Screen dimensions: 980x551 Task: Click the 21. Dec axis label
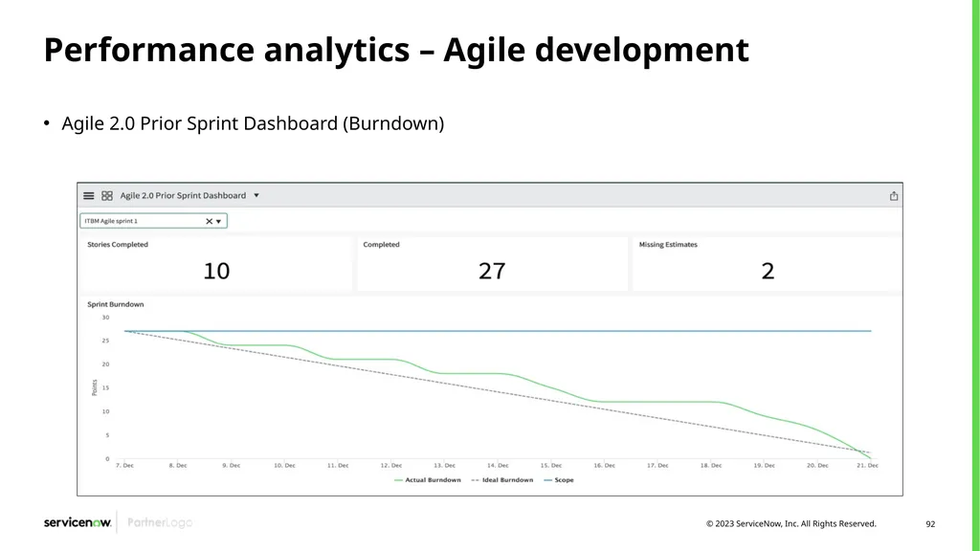point(867,466)
